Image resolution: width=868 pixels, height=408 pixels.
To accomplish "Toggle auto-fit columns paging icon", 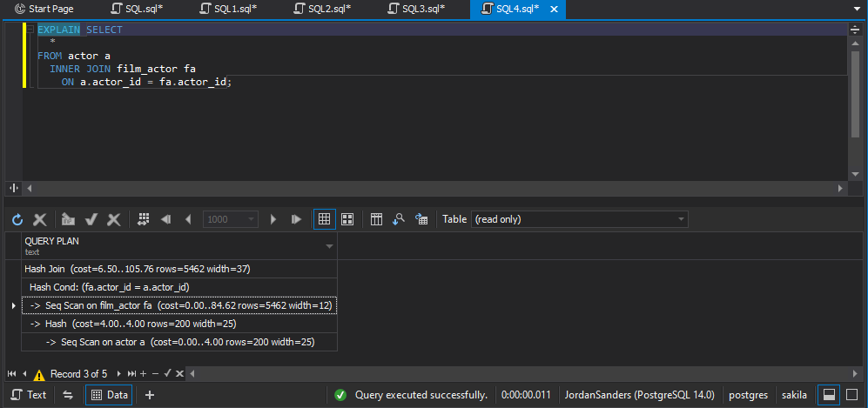I will coord(144,219).
